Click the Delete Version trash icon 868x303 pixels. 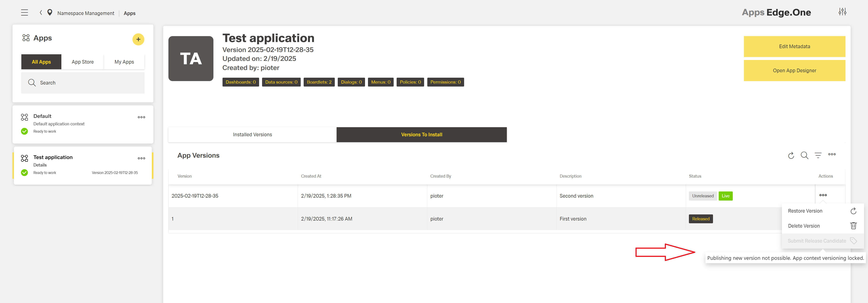[853, 226]
